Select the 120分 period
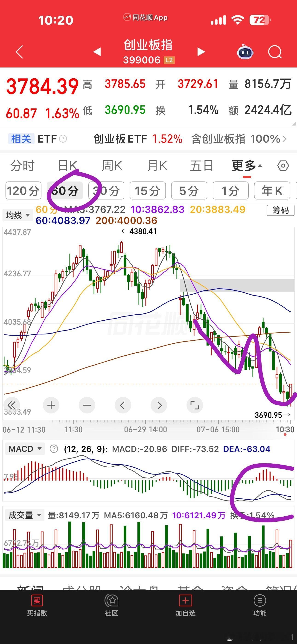Viewport: 297px width, 644px height. [23, 191]
